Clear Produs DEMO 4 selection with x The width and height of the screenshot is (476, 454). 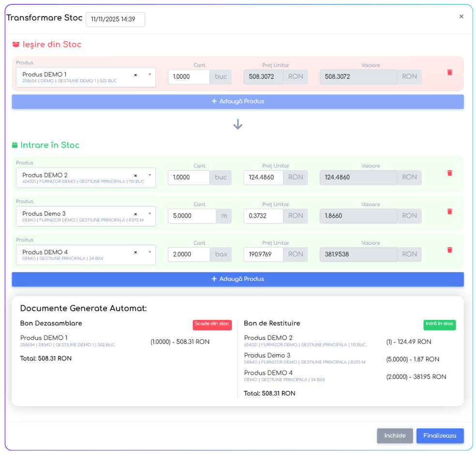point(135,252)
